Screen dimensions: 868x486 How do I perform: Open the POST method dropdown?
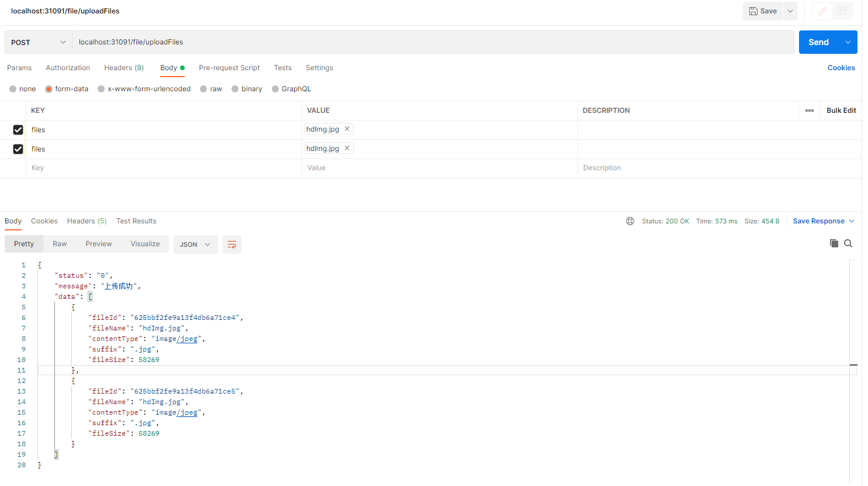pos(39,42)
